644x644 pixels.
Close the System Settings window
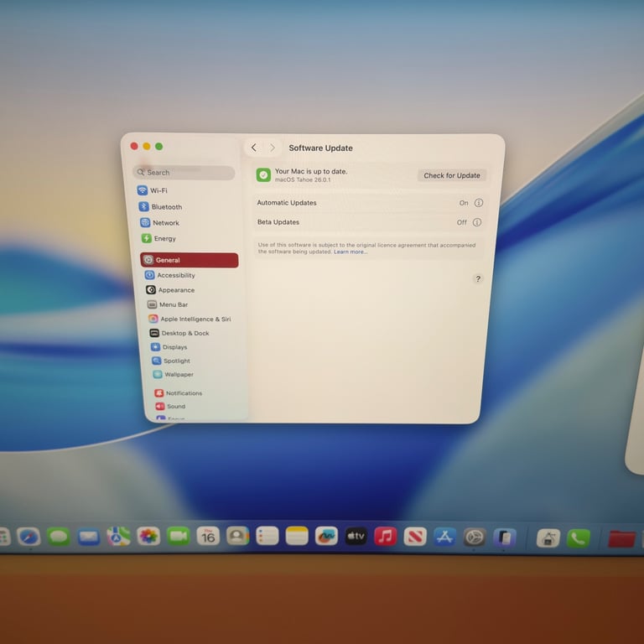point(134,146)
